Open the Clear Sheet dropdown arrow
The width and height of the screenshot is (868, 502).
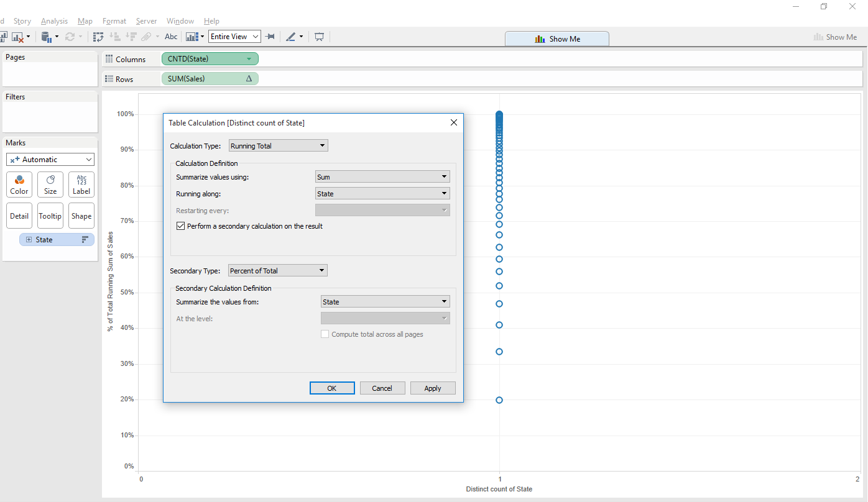pos(28,37)
